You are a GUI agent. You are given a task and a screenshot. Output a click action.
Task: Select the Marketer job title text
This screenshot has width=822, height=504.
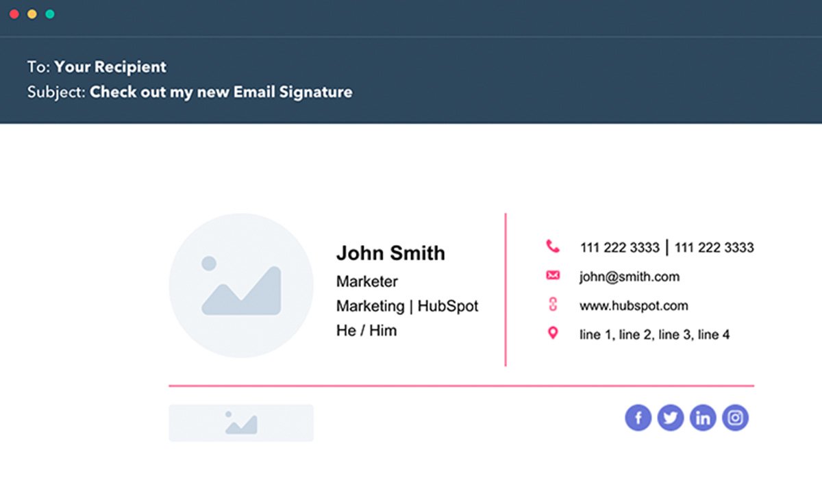(x=366, y=281)
